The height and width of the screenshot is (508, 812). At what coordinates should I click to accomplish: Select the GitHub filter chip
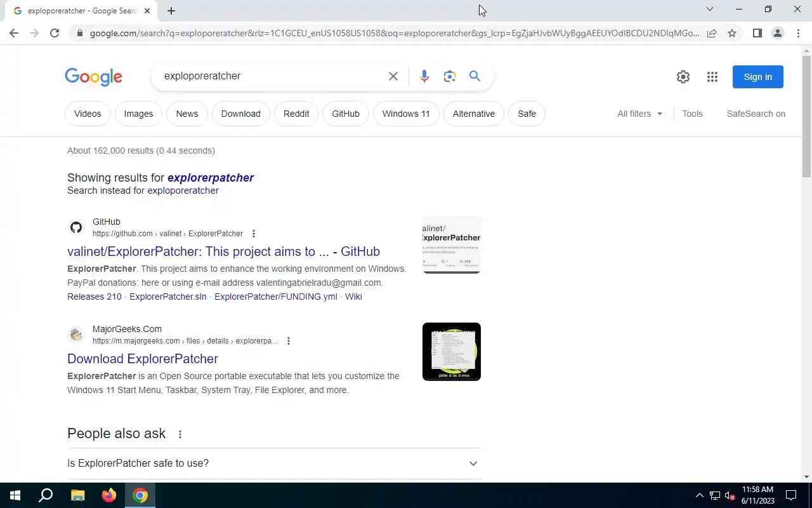coord(346,114)
